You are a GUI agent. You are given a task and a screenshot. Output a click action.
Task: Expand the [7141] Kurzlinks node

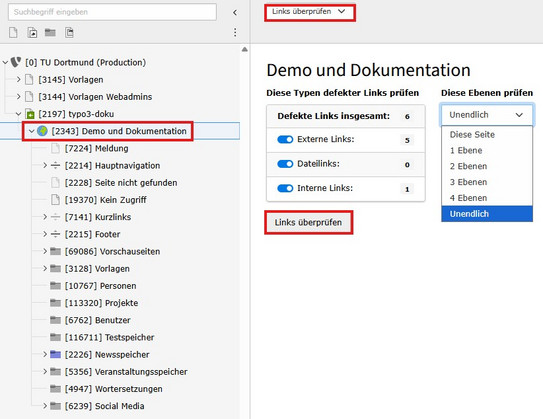pos(45,217)
